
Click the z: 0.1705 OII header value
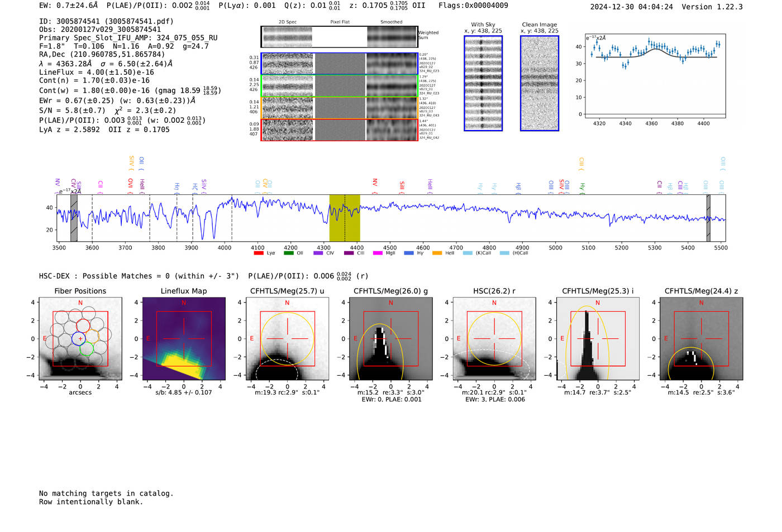pyautogui.click(x=387, y=6)
